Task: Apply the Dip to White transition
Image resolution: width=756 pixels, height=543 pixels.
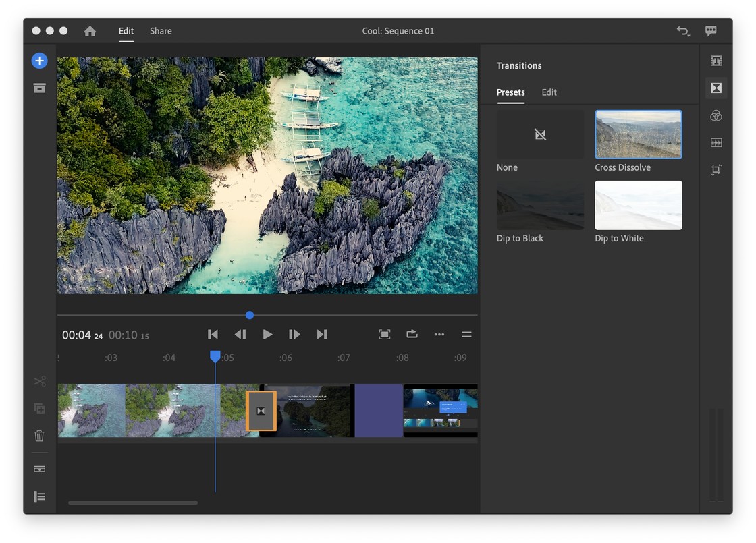Action: (x=639, y=205)
